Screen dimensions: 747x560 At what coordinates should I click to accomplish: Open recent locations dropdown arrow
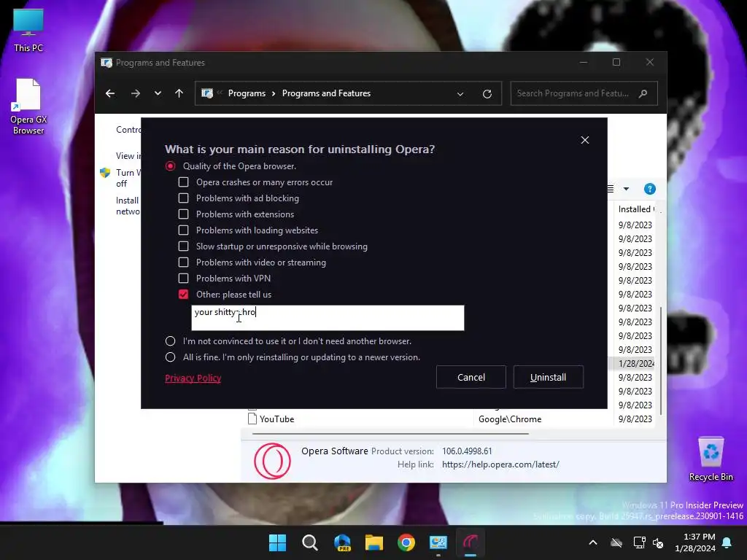158,93
